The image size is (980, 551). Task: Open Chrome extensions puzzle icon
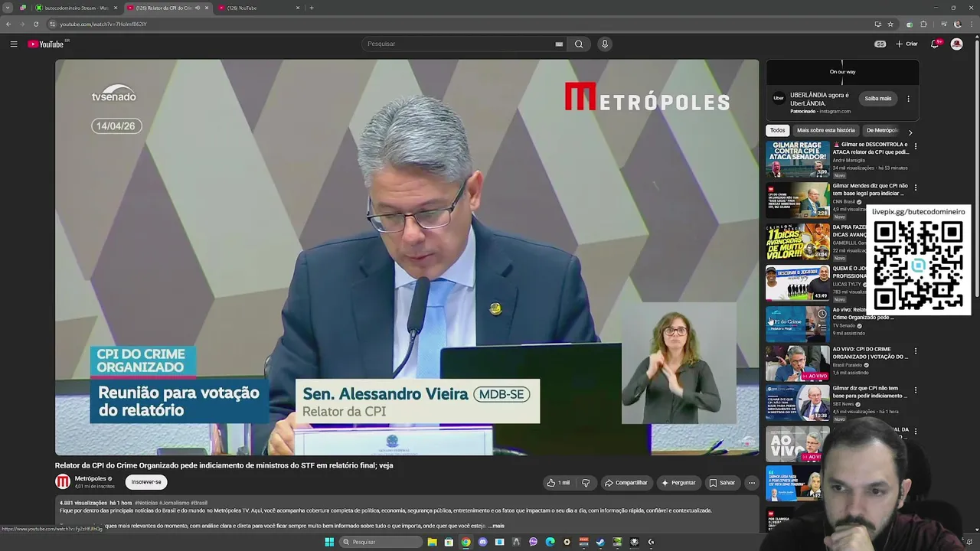click(923, 24)
